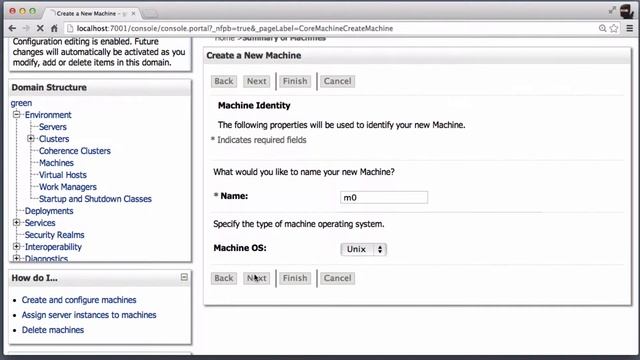Image resolution: width=640 pixels, height=360 pixels.
Task: Click the top Cancel button
Action: tap(337, 81)
